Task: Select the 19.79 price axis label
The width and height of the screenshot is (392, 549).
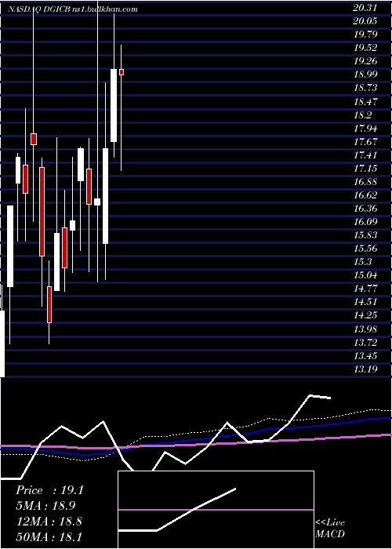Action: click(365, 34)
